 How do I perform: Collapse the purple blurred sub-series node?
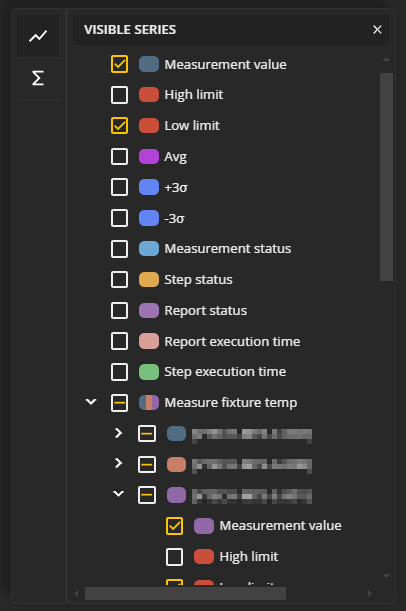[118, 494]
